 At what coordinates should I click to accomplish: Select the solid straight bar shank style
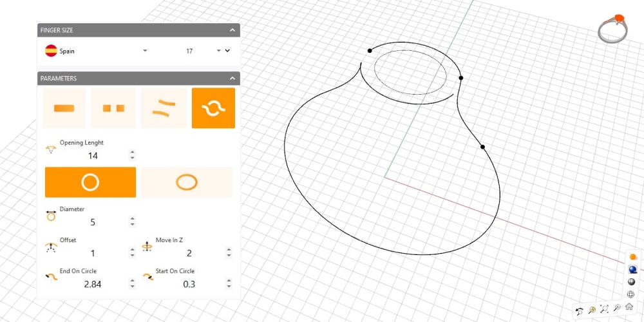coord(64,108)
